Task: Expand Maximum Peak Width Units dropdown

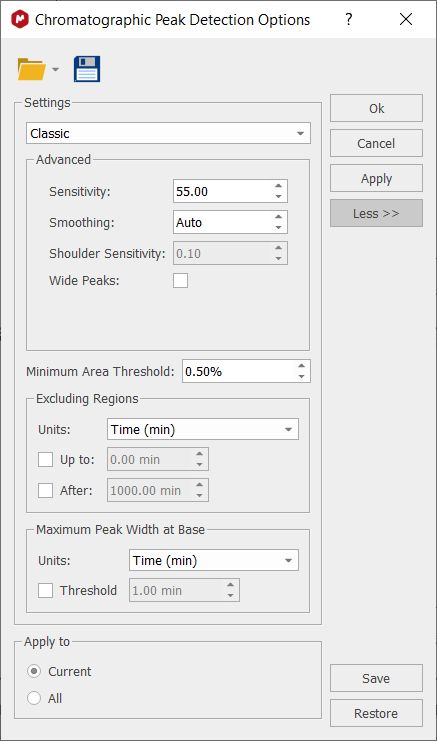Action: [214, 560]
